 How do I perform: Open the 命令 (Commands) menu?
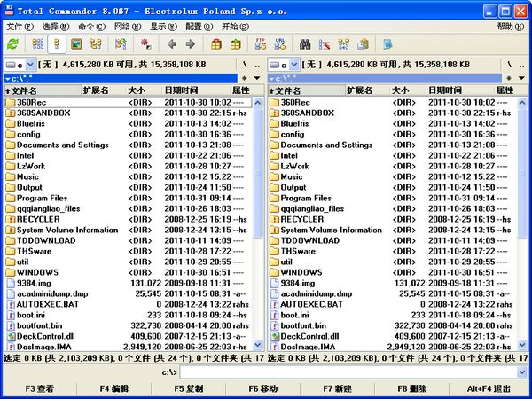(x=91, y=27)
